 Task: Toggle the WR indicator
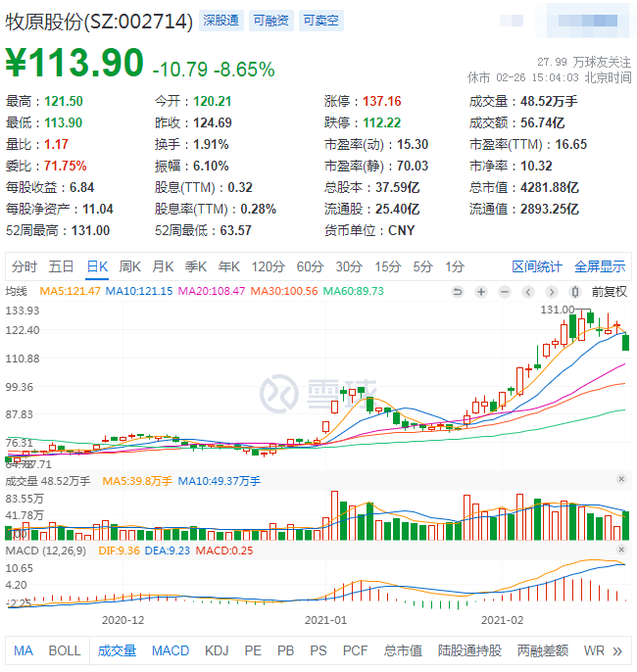(x=594, y=650)
